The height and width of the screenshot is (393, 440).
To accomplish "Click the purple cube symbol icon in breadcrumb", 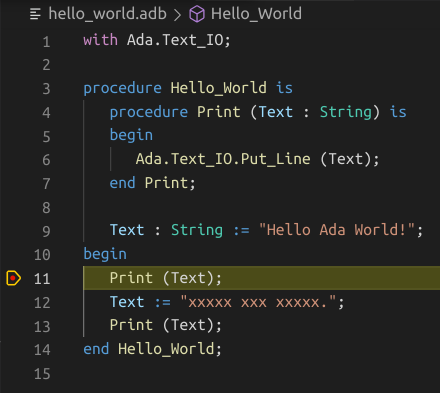I will (x=197, y=14).
